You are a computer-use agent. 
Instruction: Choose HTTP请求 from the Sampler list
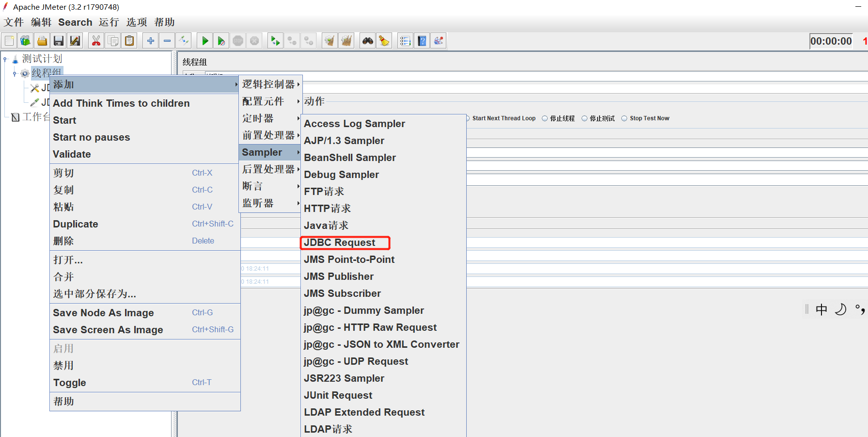[383, 209]
